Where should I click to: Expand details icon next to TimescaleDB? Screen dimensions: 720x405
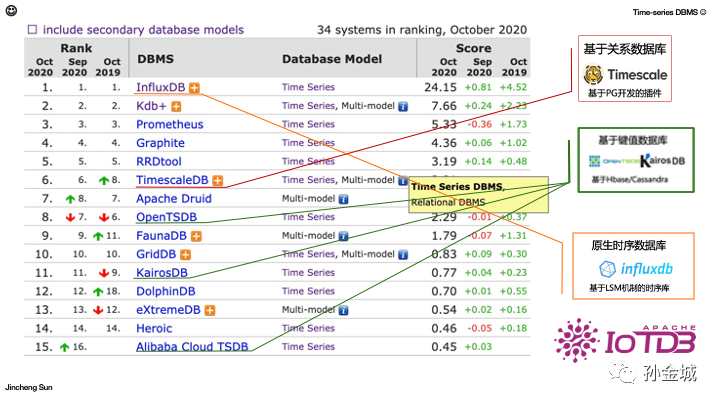pyautogui.click(x=217, y=180)
